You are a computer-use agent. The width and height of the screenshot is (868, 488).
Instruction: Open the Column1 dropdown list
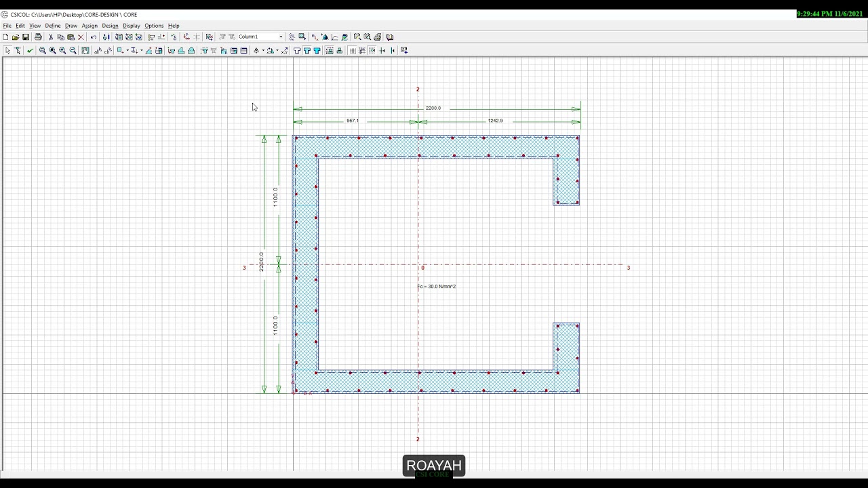pyautogui.click(x=281, y=37)
